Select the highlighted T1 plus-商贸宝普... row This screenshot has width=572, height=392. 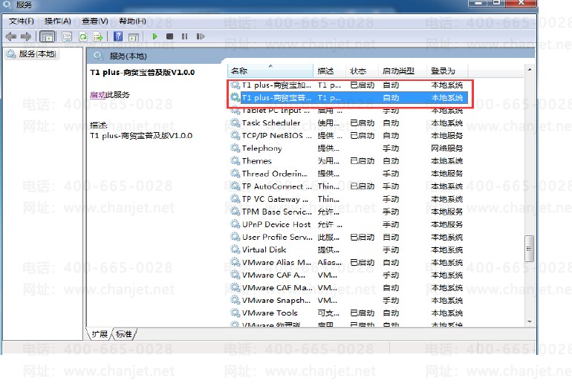[x=348, y=98]
